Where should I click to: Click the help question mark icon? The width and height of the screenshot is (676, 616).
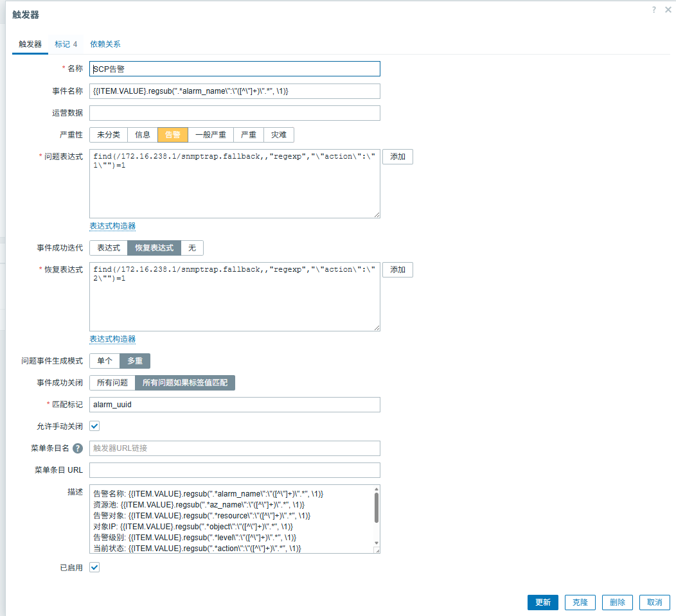(x=654, y=10)
